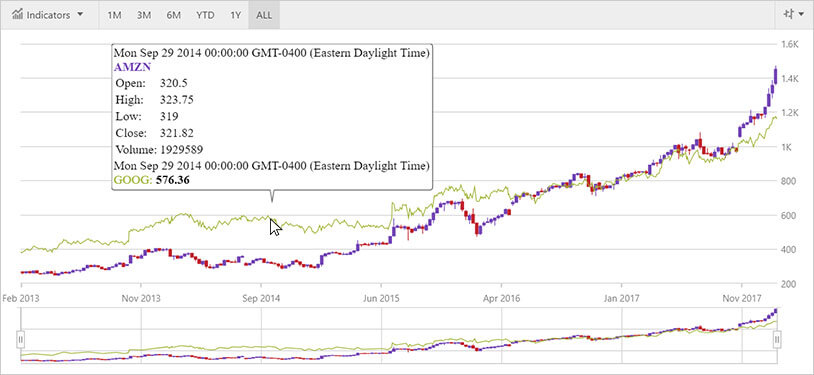Click the Close 321.82 tooltip row

point(154,133)
